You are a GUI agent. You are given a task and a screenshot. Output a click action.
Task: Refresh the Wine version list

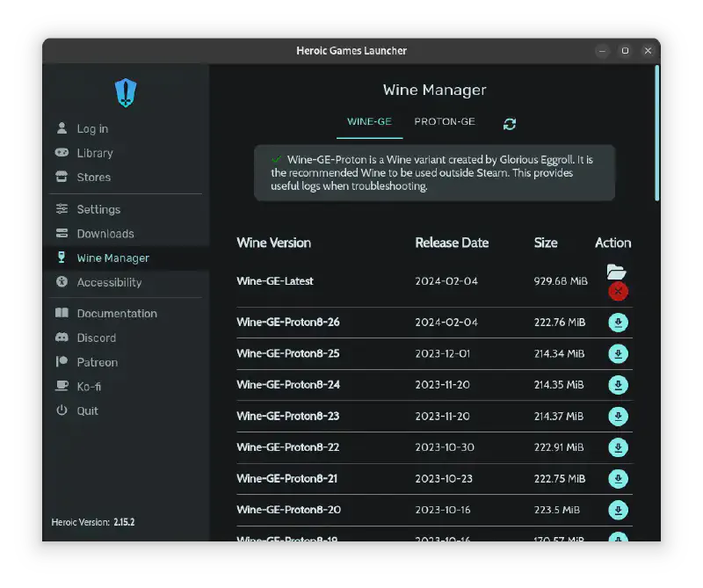pos(510,124)
